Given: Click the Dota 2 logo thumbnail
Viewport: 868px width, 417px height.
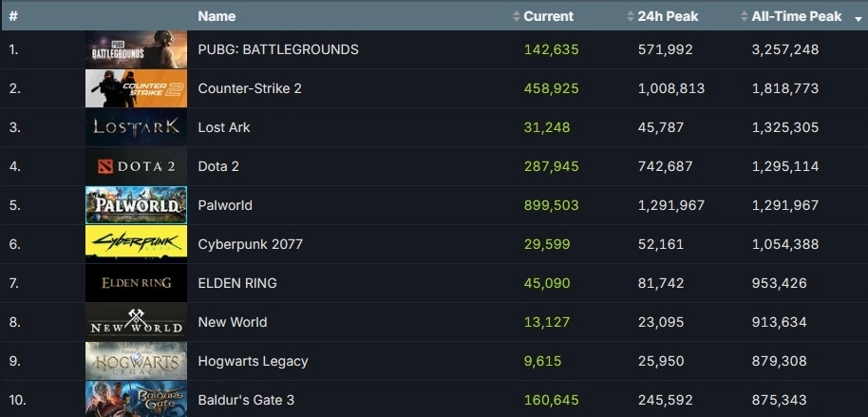Looking at the screenshot, I should coord(136,166).
